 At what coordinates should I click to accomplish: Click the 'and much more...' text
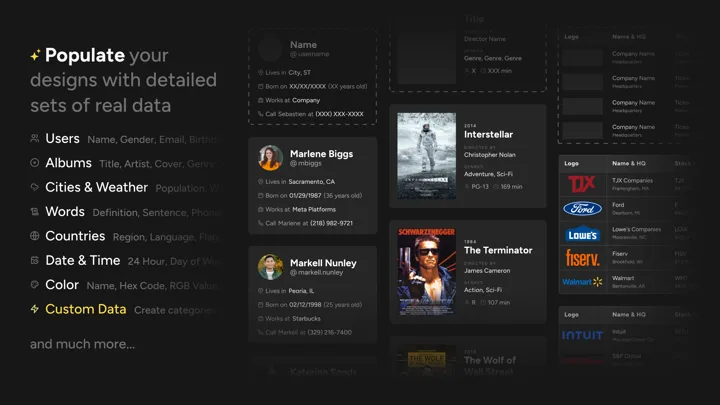click(83, 344)
